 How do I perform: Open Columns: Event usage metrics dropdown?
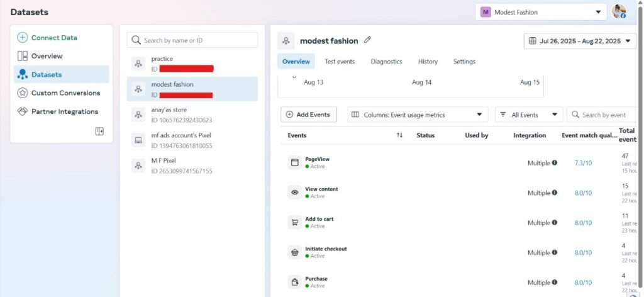[418, 115]
